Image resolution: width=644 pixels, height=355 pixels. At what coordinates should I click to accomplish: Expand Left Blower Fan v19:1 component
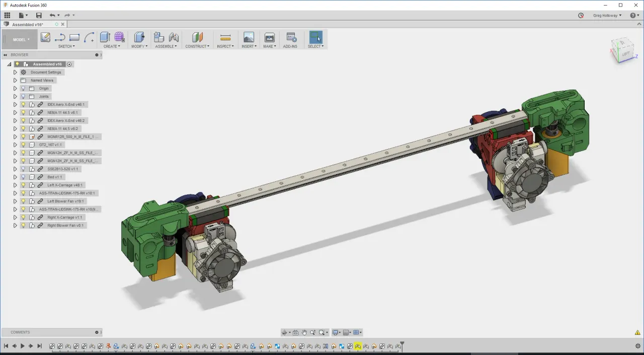pos(15,201)
